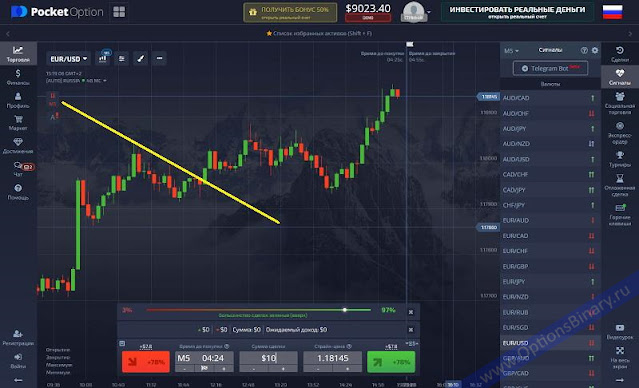Open the platform layout grid icon
The height and width of the screenshot is (388, 639).
coord(119,12)
